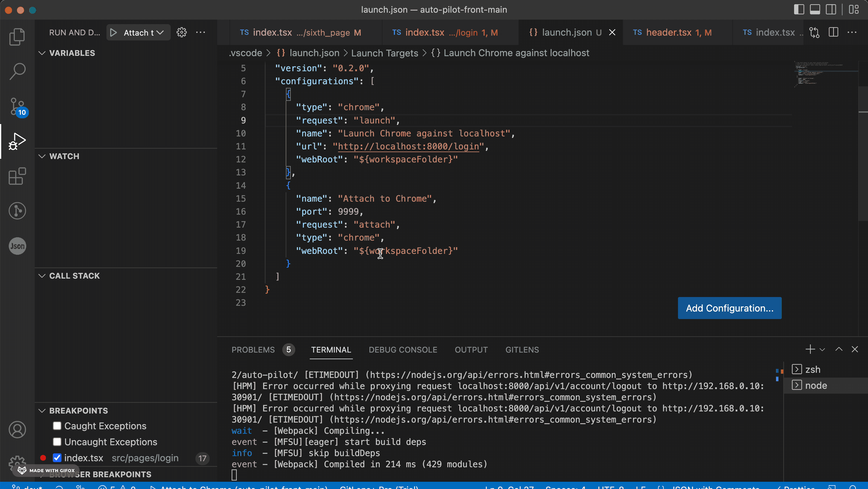Open the Explorer view in activity bar

(x=17, y=37)
